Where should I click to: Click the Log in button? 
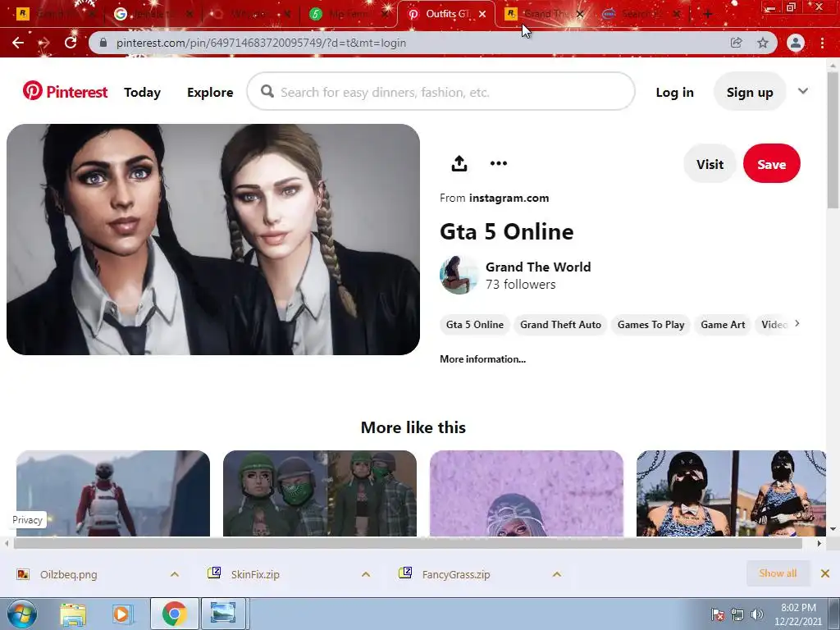[x=674, y=92]
